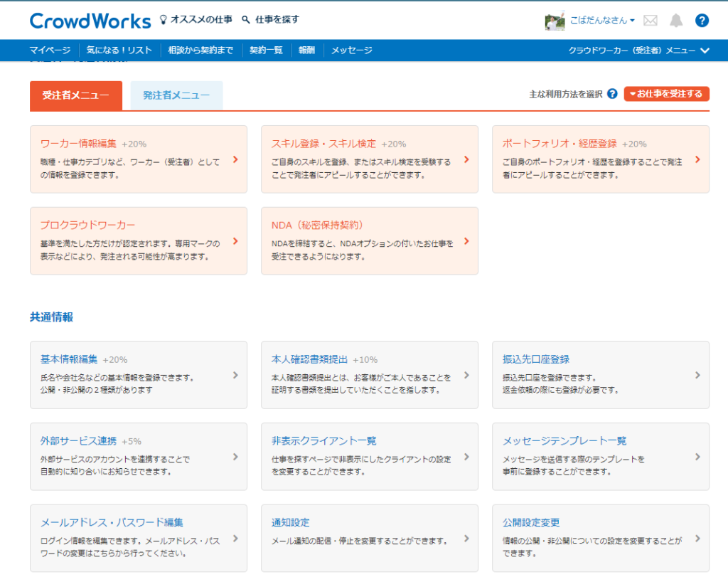Open the 振込先口座登録 link
The image size is (728, 577).
click(x=536, y=359)
